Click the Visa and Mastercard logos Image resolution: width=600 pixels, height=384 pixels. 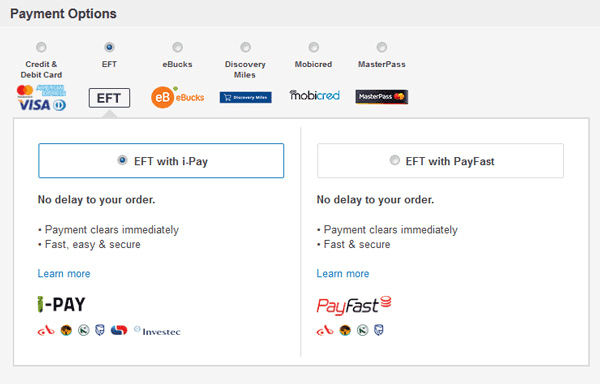tap(41, 98)
